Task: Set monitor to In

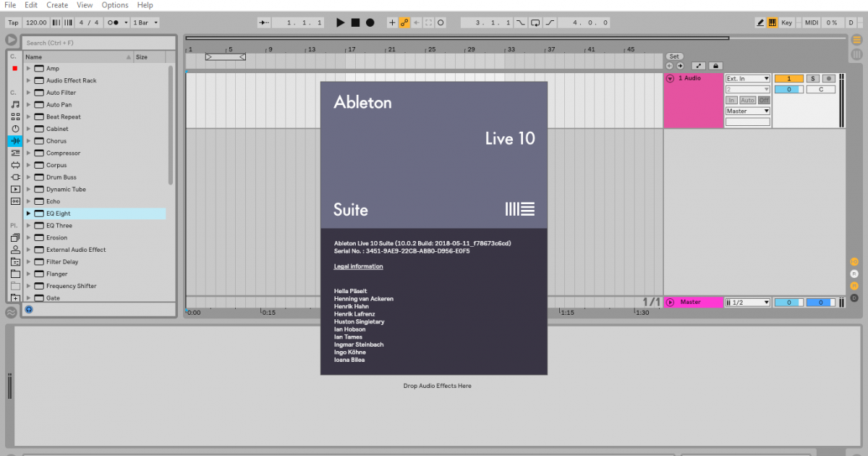Action: [731, 100]
